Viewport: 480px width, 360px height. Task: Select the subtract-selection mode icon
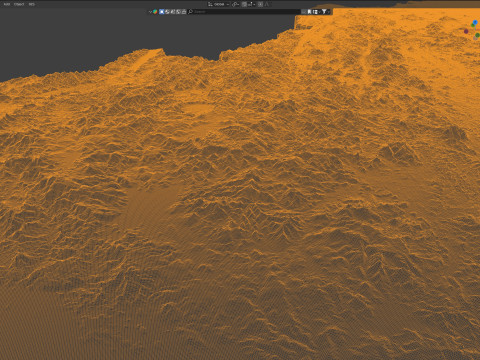pos(173,12)
